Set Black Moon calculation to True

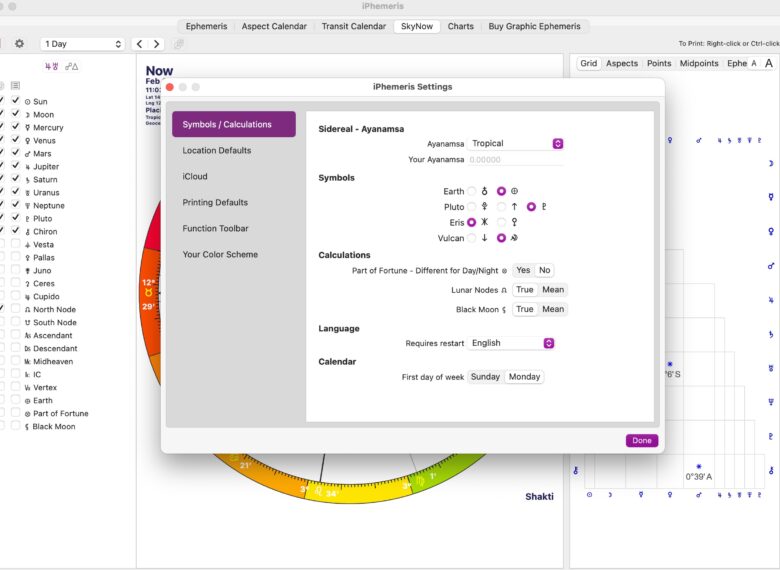point(525,309)
